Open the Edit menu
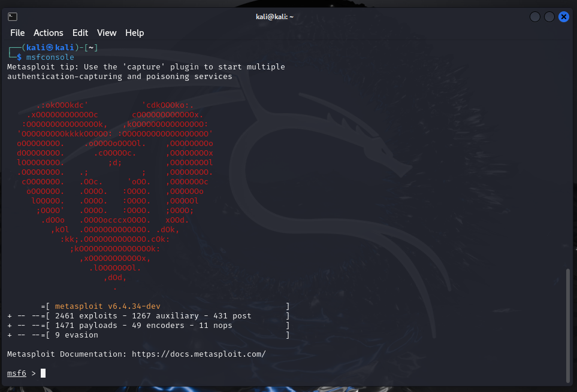577x392 pixels. 80,33
